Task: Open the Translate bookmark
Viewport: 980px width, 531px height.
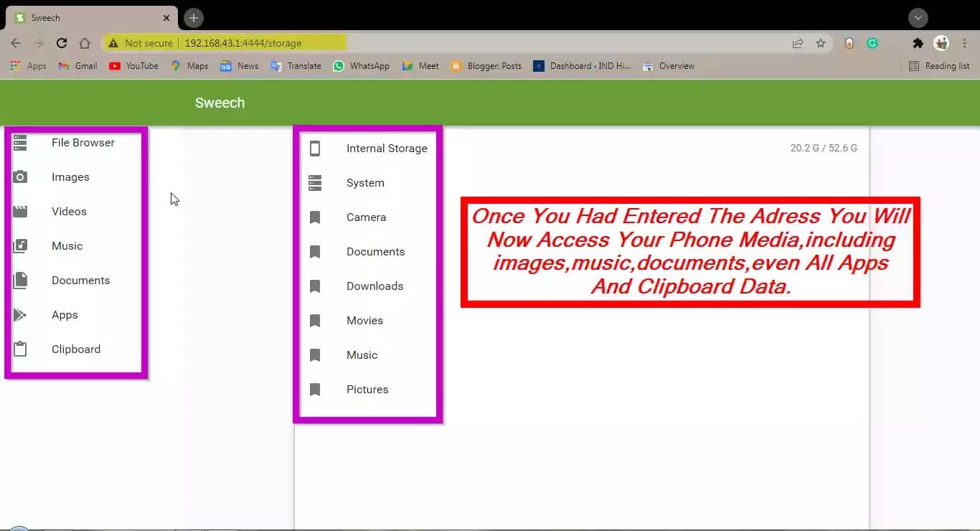Action: [x=296, y=66]
